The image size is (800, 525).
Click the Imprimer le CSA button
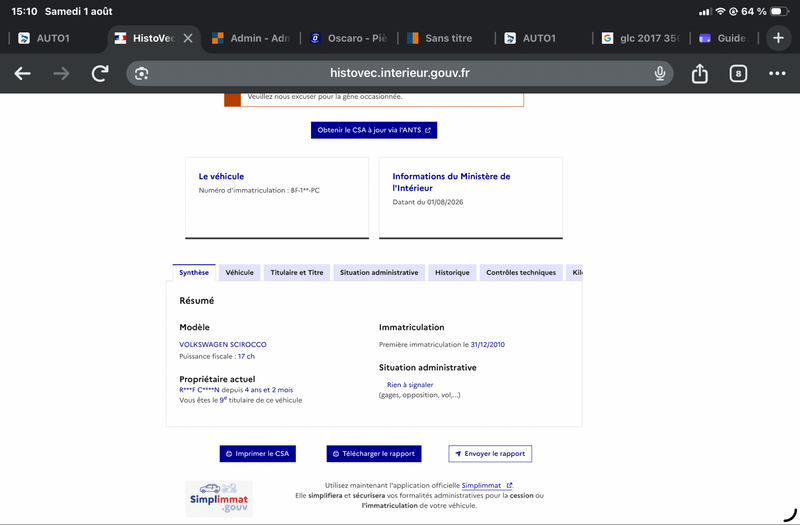258,454
